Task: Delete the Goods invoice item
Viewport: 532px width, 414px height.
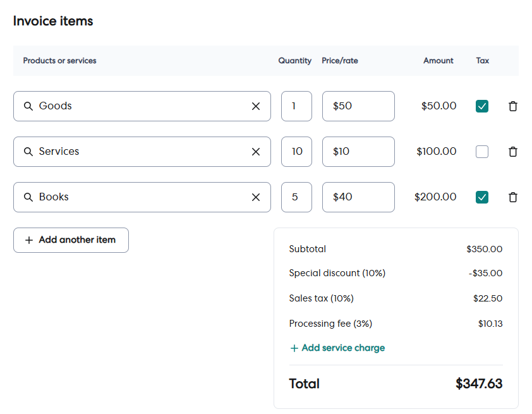Action: (x=512, y=106)
